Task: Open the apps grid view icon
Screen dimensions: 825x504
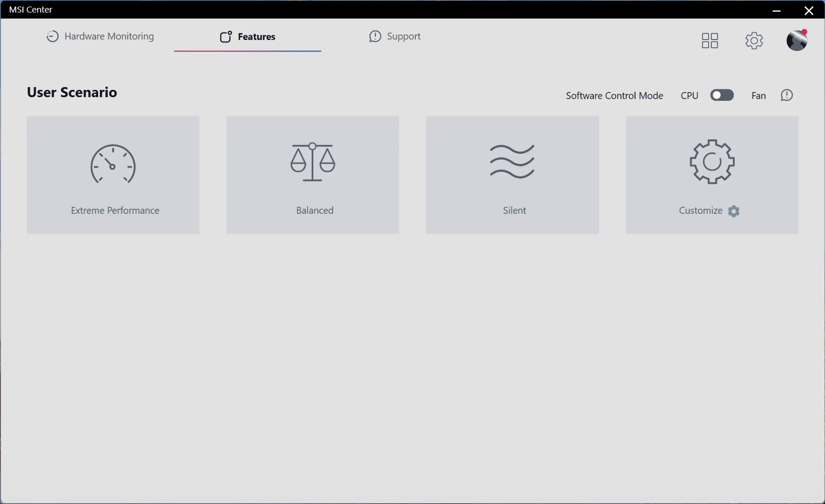Action: pos(709,40)
